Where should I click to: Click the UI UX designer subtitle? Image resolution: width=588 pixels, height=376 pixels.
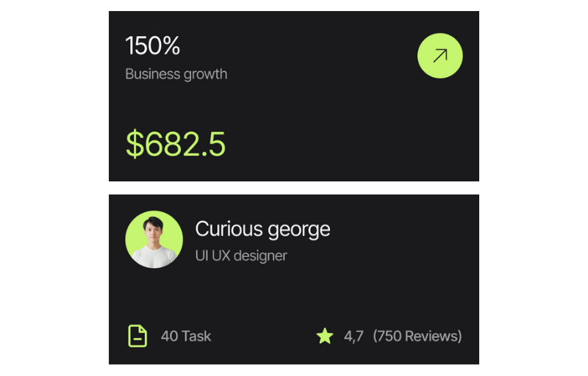coord(241,256)
